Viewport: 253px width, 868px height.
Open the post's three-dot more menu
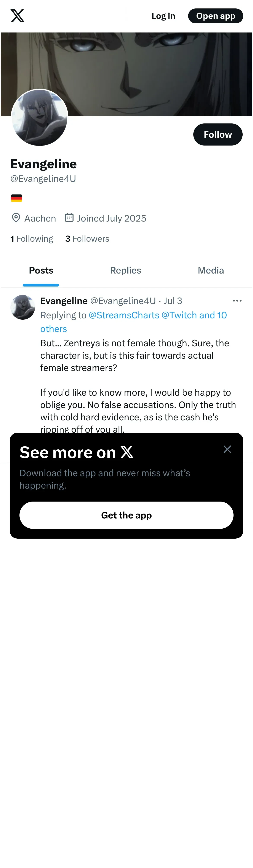237,301
